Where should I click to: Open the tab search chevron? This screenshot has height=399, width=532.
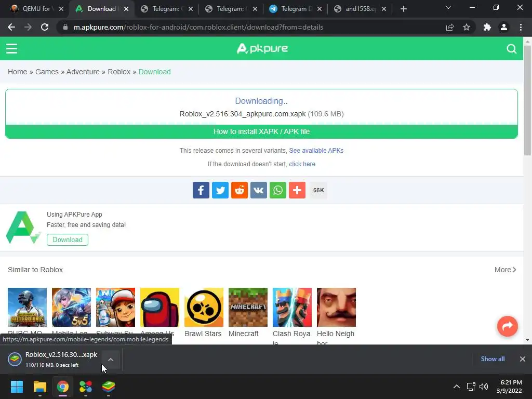pyautogui.click(x=448, y=7)
